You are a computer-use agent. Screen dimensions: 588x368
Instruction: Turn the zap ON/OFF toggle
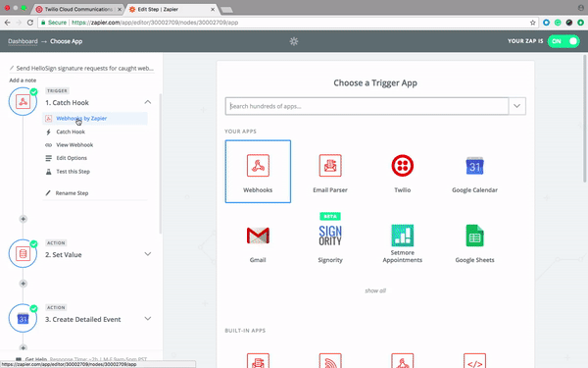point(563,41)
